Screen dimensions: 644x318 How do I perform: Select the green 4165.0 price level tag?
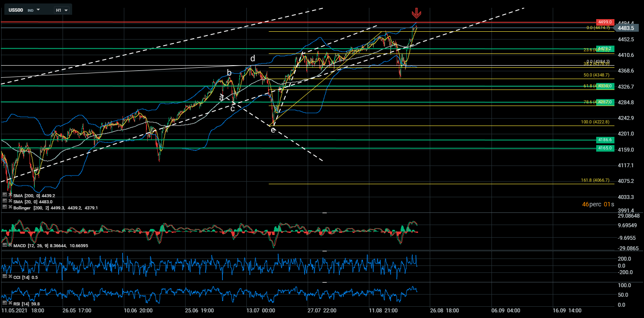[x=605, y=148]
